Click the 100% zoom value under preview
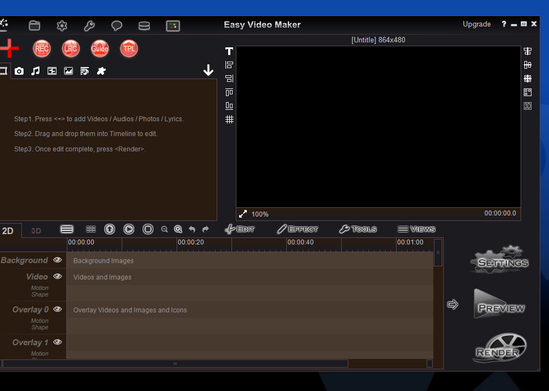This screenshot has width=549, height=391. pyautogui.click(x=260, y=214)
